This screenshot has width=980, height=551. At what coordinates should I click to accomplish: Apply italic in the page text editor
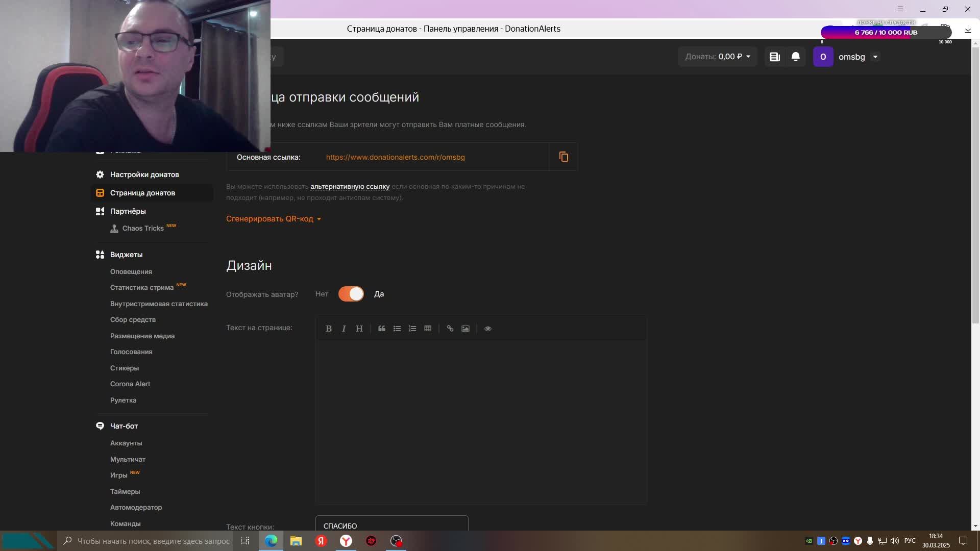pyautogui.click(x=344, y=329)
